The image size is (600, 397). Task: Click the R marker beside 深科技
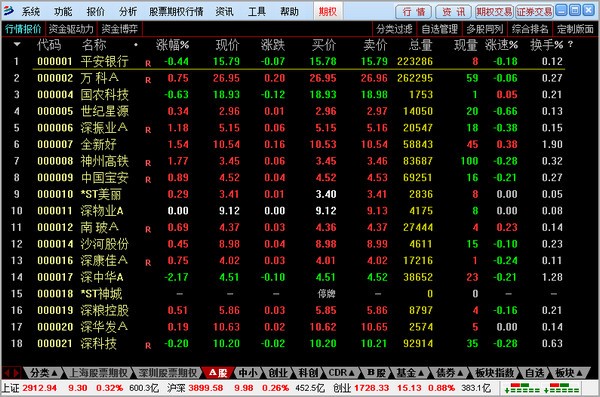coord(148,346)
